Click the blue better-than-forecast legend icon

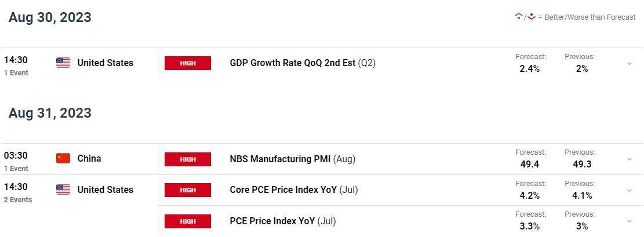coord(518,17)
